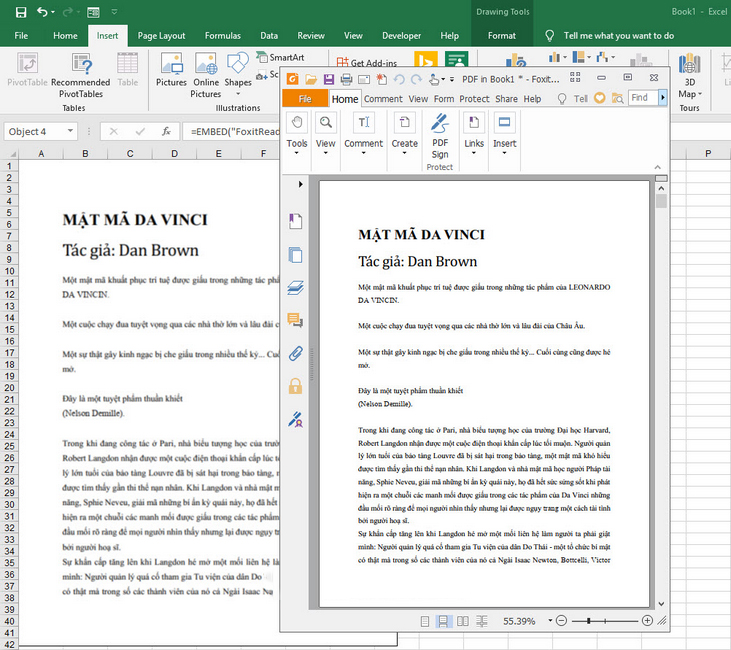Click the Open folder icon in Foxit
The height and width of the screenshot is (650, 731).
pos(311,80)
